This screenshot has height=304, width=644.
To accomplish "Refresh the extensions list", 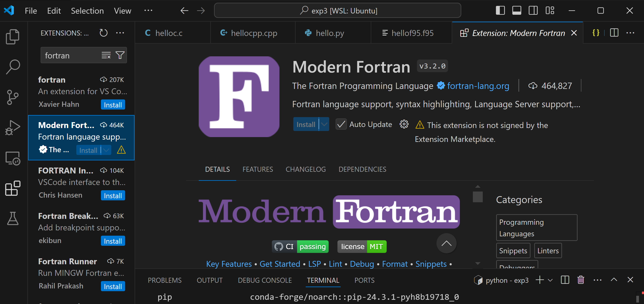I will click(x=103, y=33).
